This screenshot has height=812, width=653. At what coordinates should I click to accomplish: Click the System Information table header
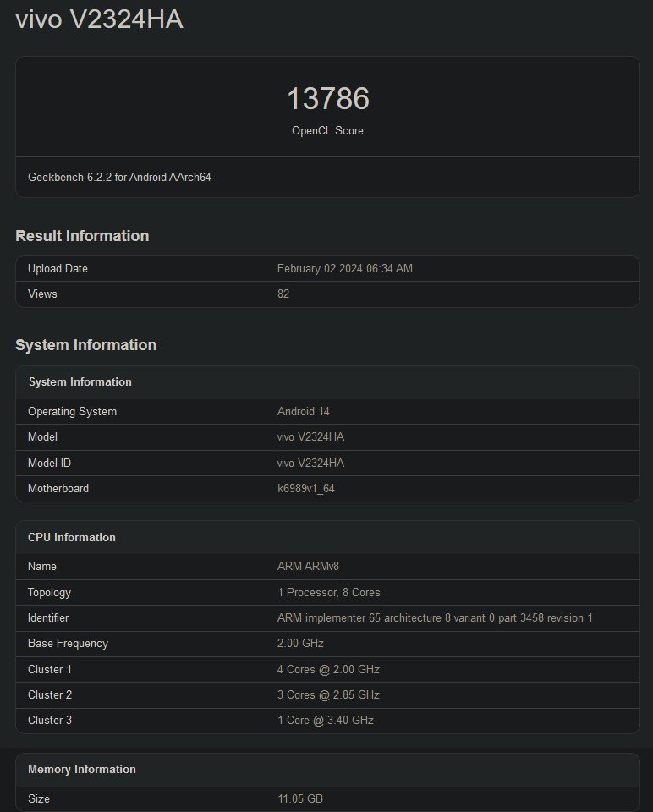coord(80,381)
